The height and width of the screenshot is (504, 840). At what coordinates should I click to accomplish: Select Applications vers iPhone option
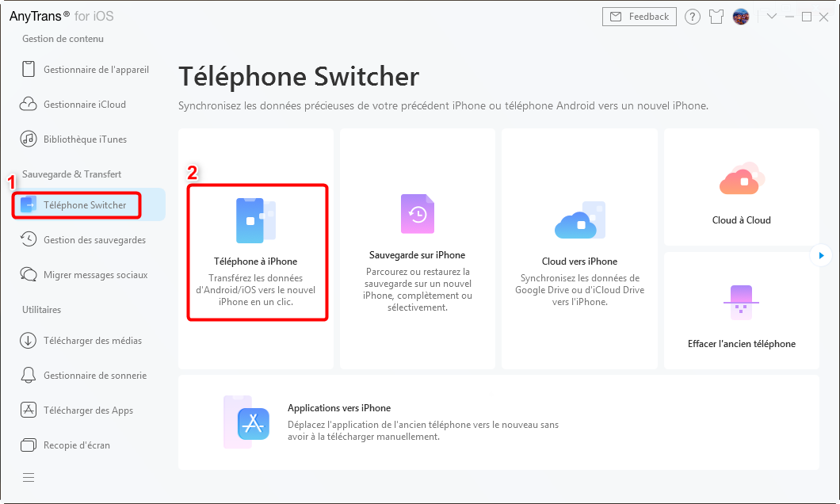[x=498, y=422]
